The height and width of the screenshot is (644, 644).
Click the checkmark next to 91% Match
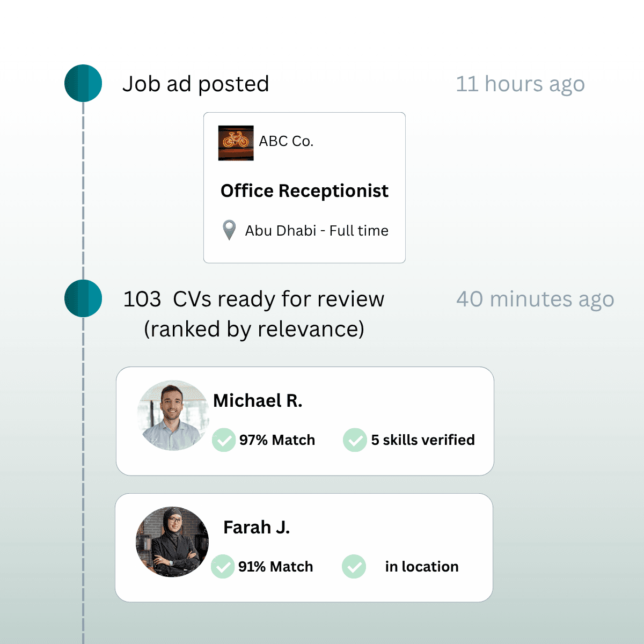coord(223,567)
